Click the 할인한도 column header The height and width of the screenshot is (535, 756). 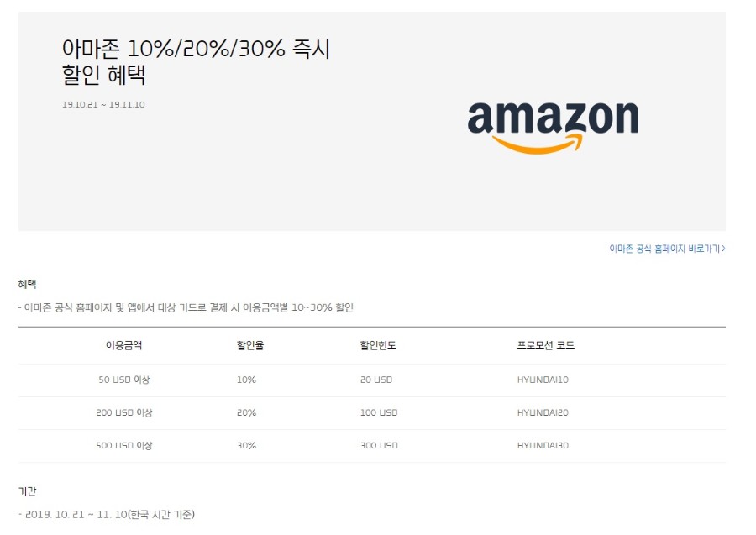point(378,345)
